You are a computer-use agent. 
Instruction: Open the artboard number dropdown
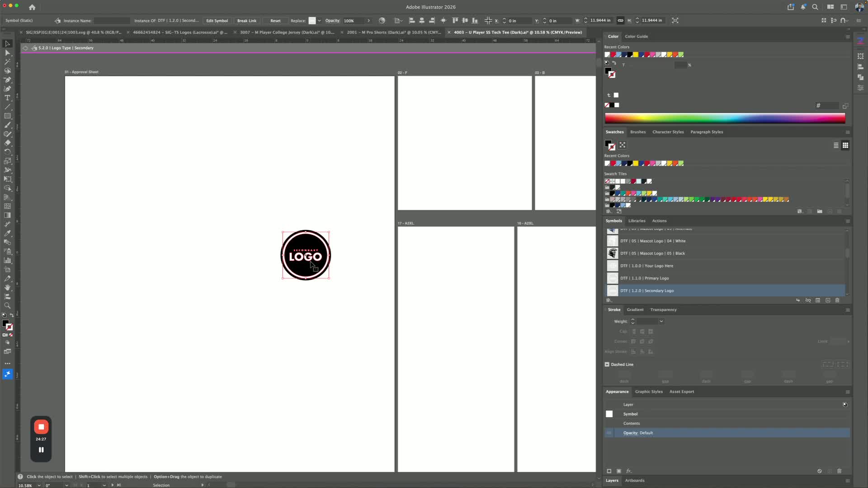(x=104, y=485)
